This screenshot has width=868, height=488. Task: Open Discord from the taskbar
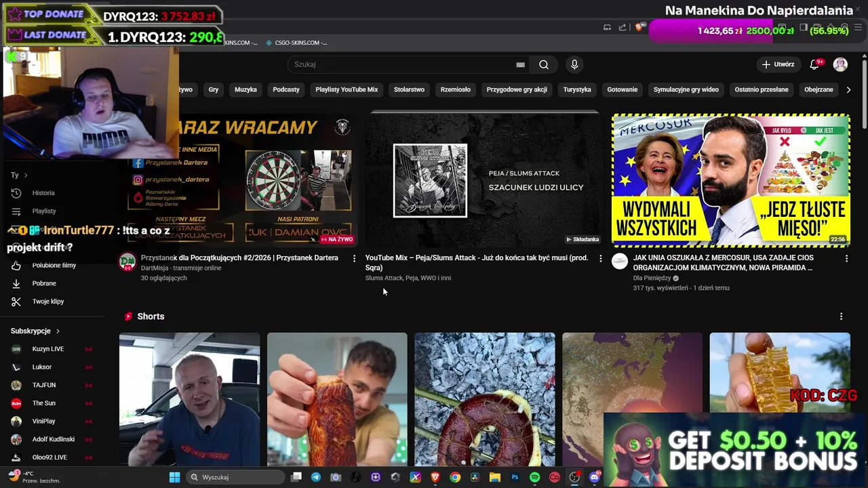[x=595, y=477]
